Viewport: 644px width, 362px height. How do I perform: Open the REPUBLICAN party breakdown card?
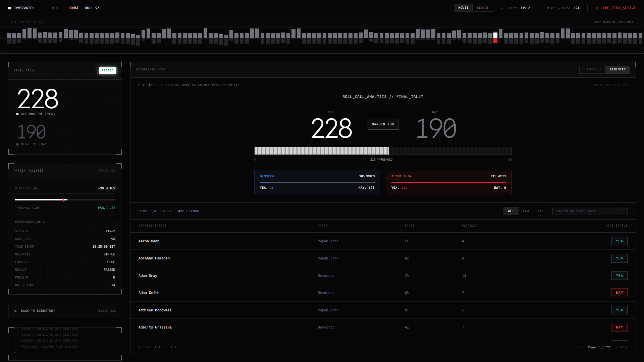448,182
